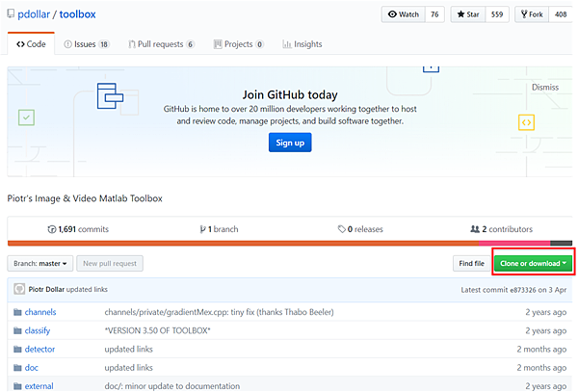Open the 0 releases page
Viewport: 578px width, 392px height.
pos(360,229)
